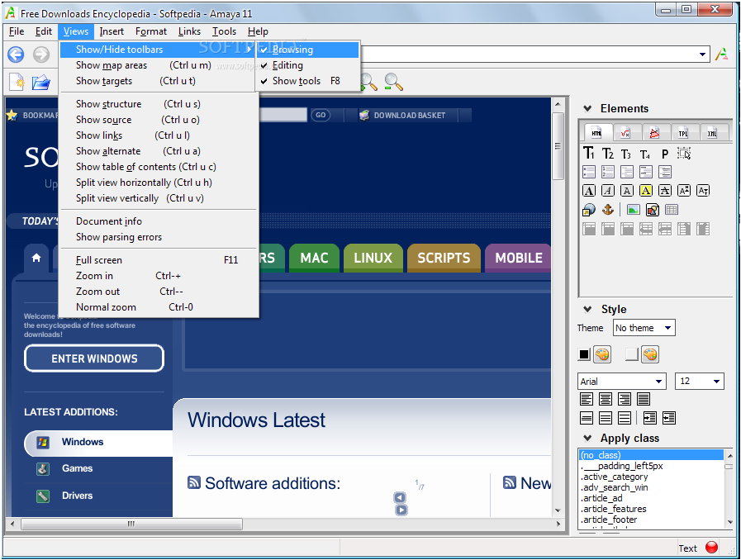The image size is (741, 560).
Task: Insert a T4 heading element
Action: 645,154
